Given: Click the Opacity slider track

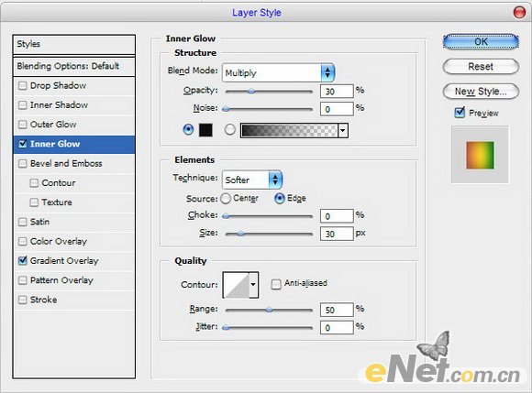Looking at the screenshot, I should [269, 91].
